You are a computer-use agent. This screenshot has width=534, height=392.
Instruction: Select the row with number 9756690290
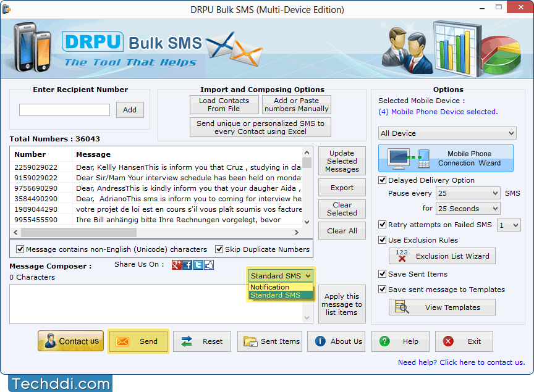[156, 188]
